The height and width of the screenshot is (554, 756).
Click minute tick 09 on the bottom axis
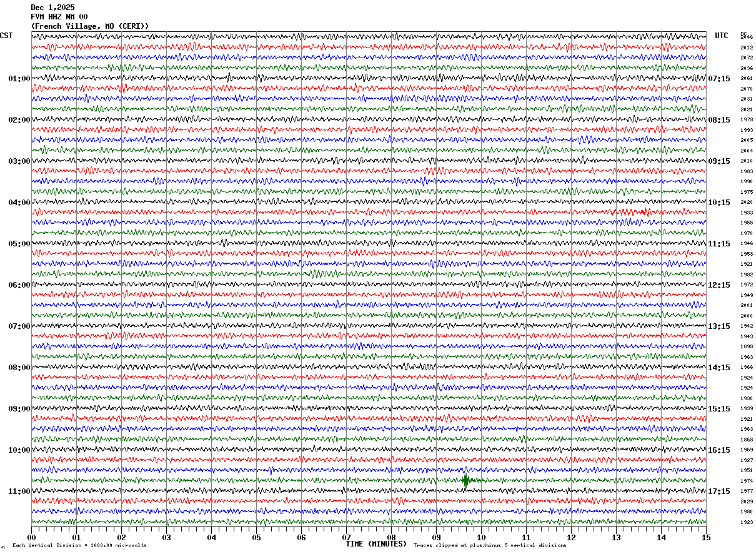pyautogui.click(x=436, y=537)
